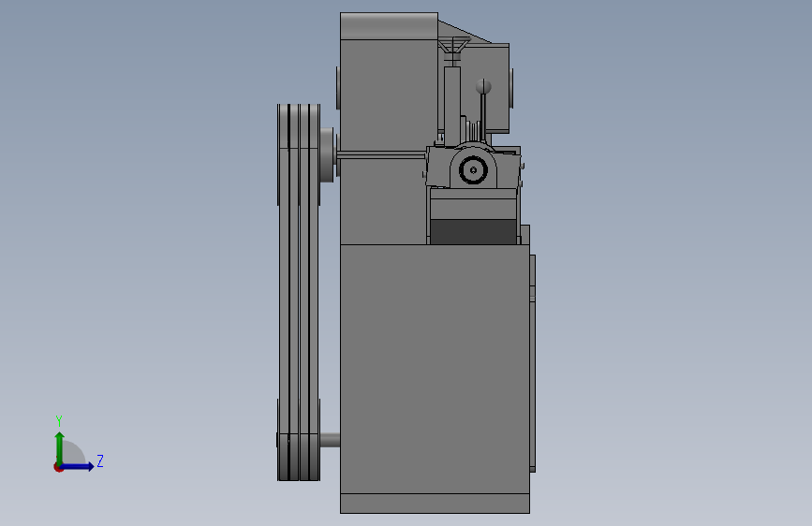This screenshot has width=812, height=526.
Task: Select the small upper pulley hub beside the belt
Action: [x=327, y=154]
